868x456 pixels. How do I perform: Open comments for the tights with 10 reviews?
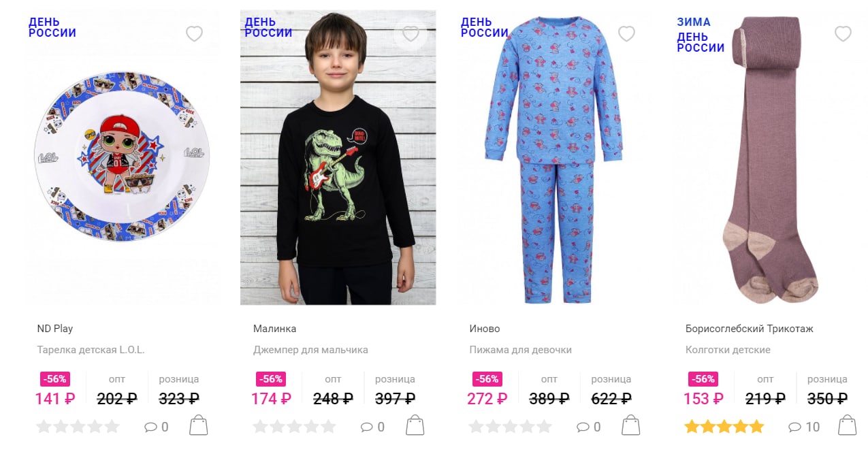[x=803, y=427]
